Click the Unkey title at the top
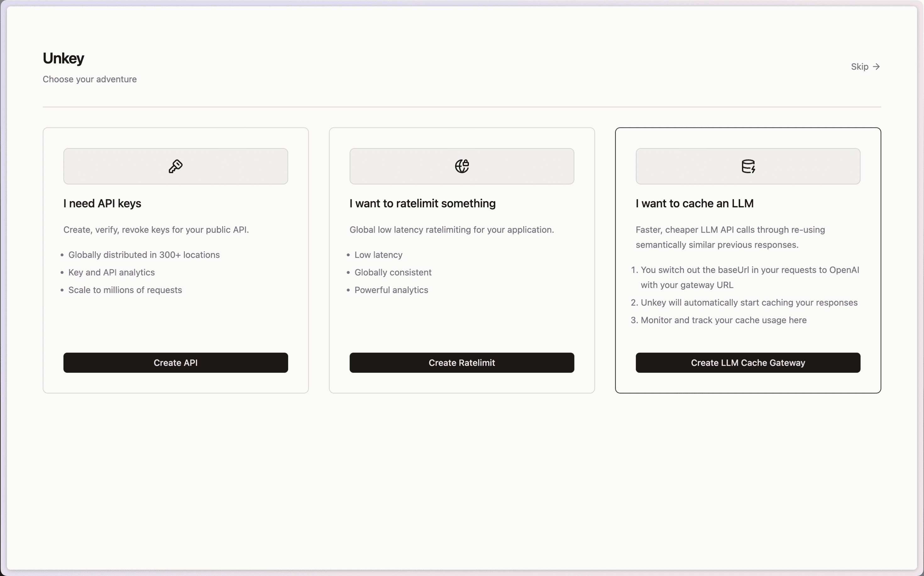 [63, 58]
